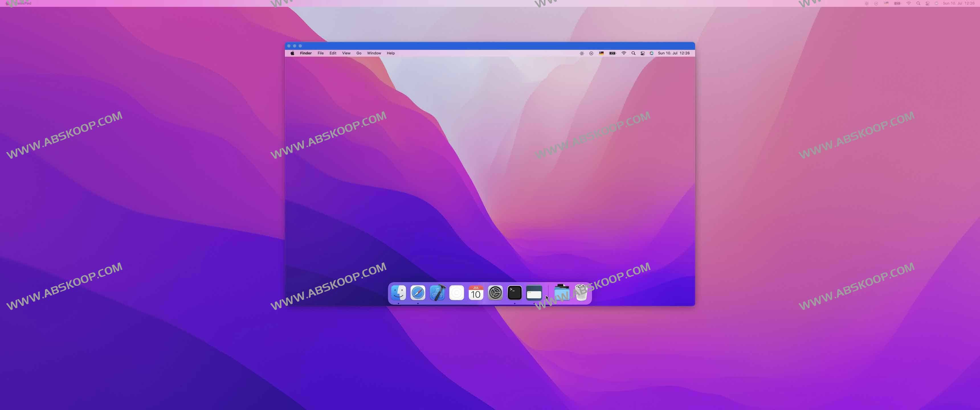
Task: Toggle Wi-Fi from the menu bar
Action: click(624, 53)
